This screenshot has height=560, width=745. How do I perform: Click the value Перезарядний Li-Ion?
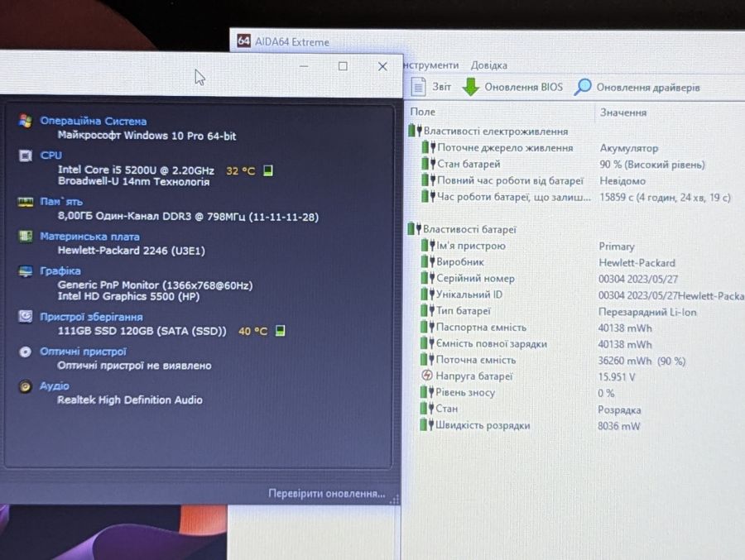tap(647, 312)
